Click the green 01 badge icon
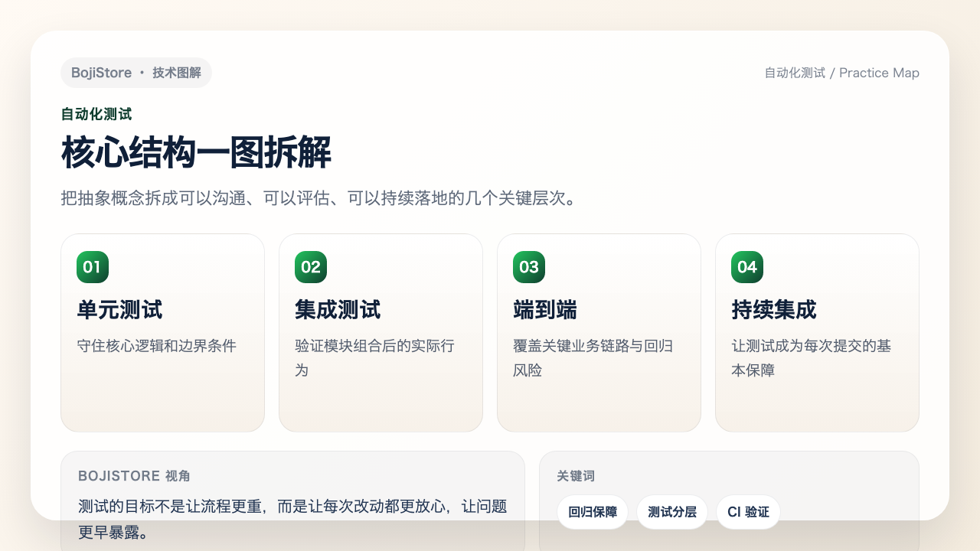 click(x=92, y=266)
